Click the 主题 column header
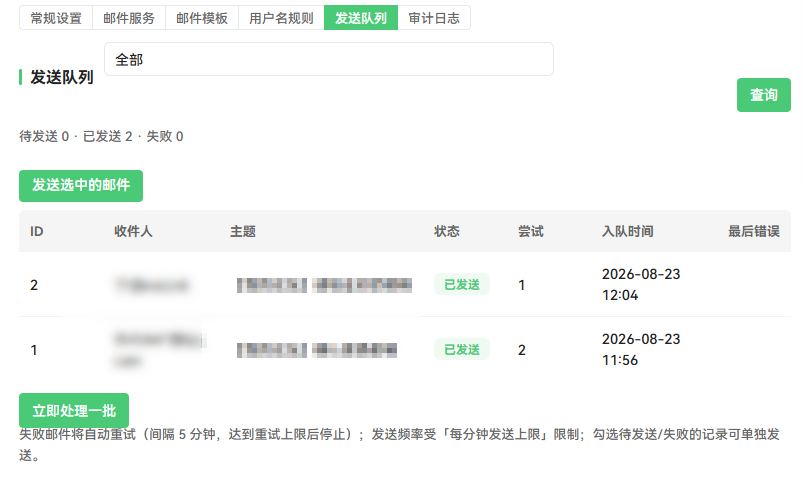803x488 pixels. point(243,231)
